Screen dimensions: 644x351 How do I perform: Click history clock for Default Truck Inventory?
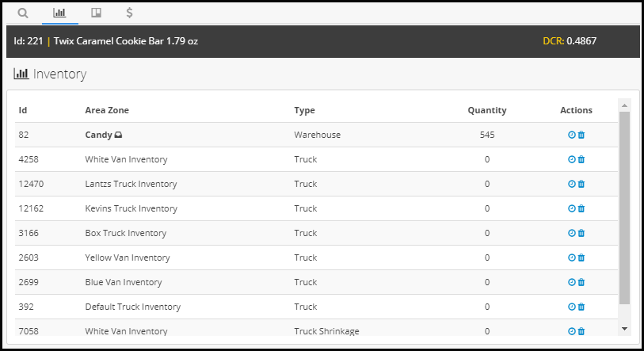click(571, 307)
